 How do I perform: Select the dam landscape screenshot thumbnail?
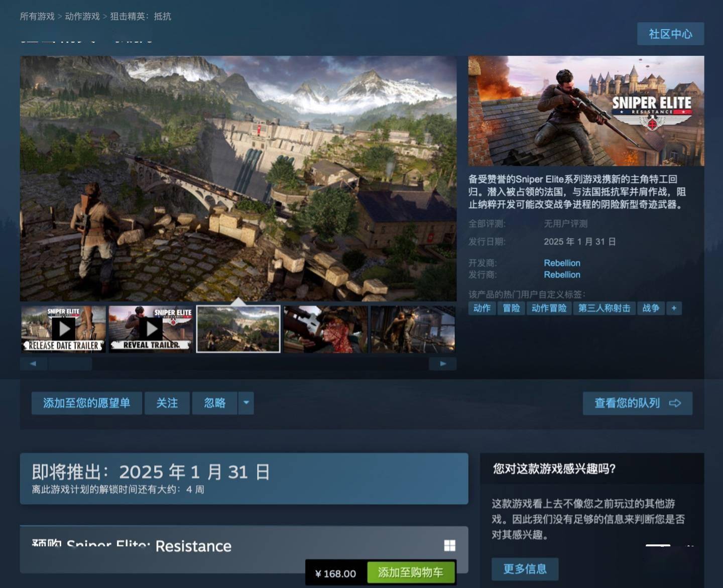pyautogui.click(x=238, y=329)
